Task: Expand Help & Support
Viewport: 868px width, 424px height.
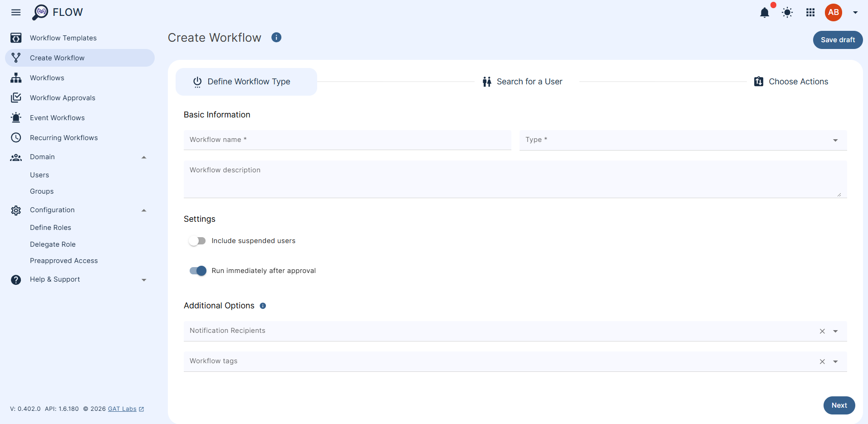Action: [x=144, y=279]
